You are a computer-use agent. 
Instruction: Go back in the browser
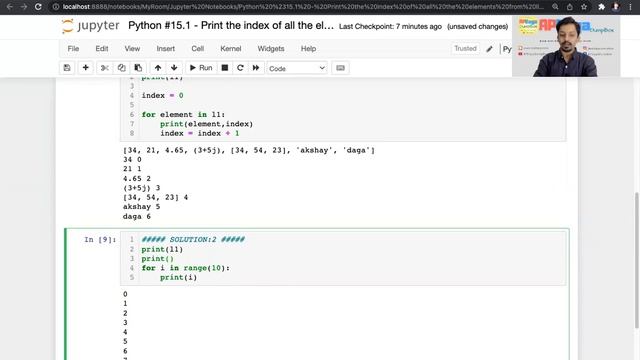(9, 7)
